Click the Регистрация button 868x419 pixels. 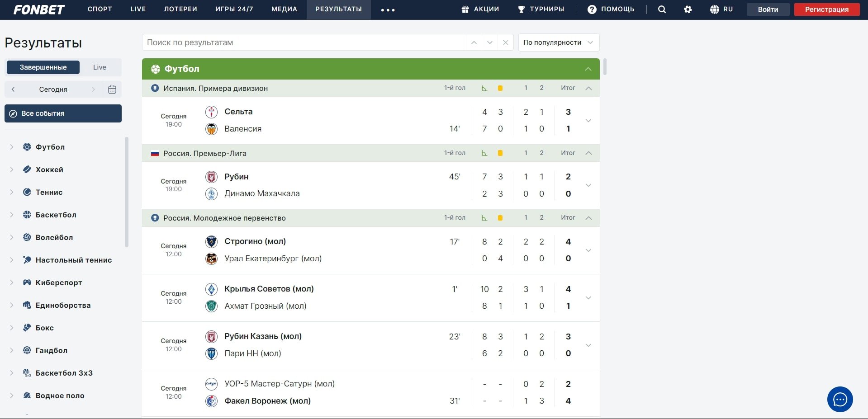pyautogui.click(x=827, y=9)
